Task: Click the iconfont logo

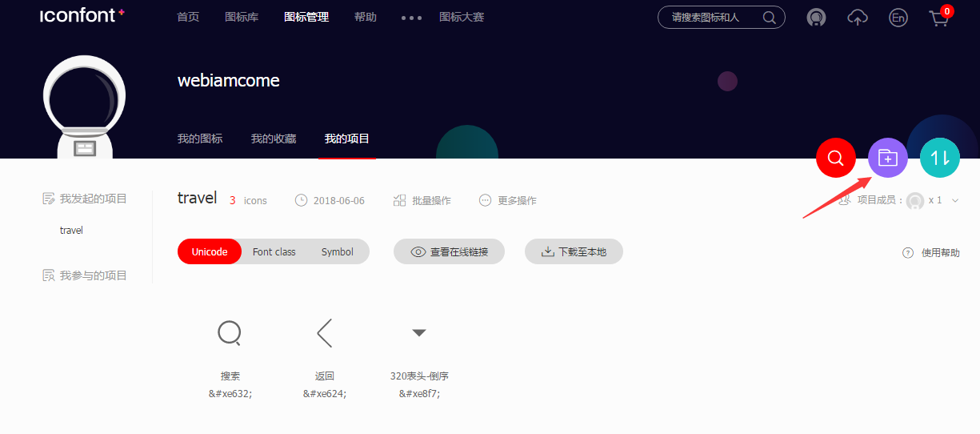Action: point(82,15)
